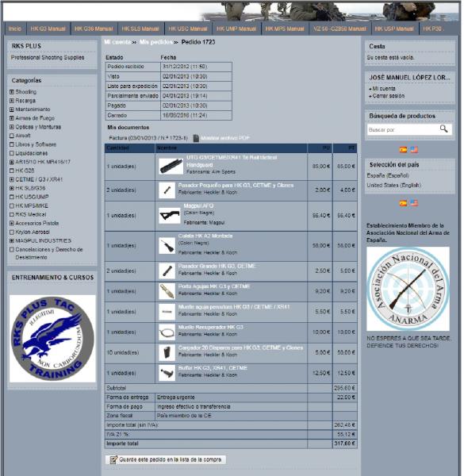This screenshot has width=464, height=476.
Task: Open the Culata HK A2 product image
Action: tap(167, 246)
